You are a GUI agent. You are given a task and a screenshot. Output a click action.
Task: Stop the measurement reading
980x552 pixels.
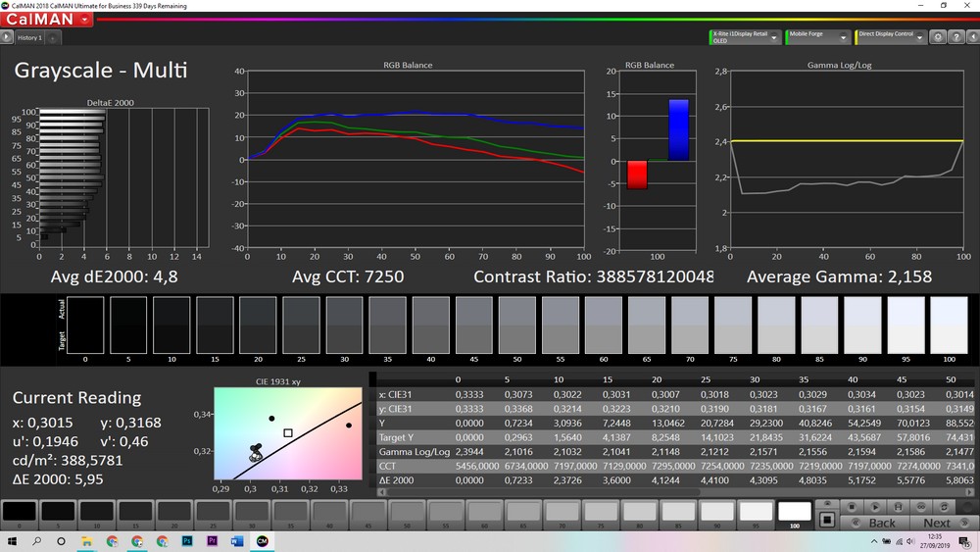coord(852,506)
